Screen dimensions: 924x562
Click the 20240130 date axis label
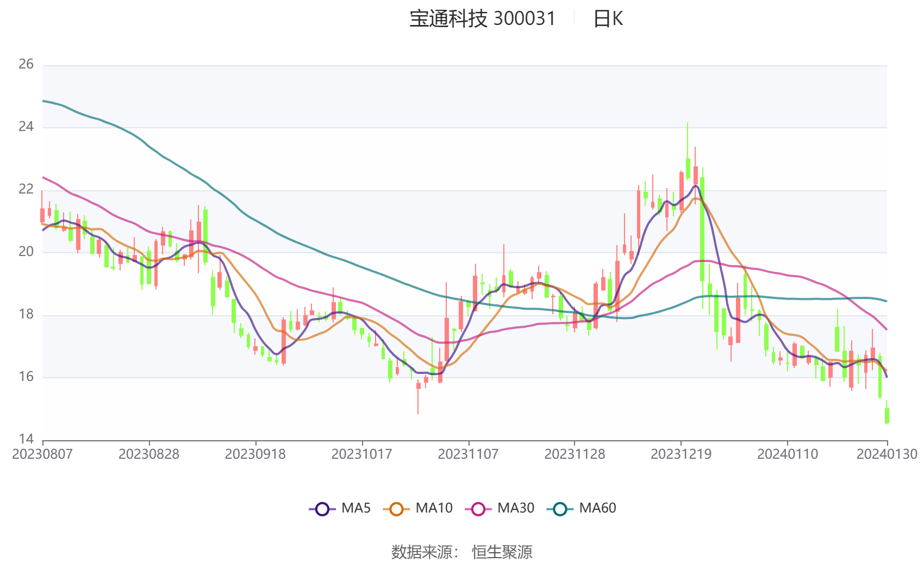coord(887,454)
